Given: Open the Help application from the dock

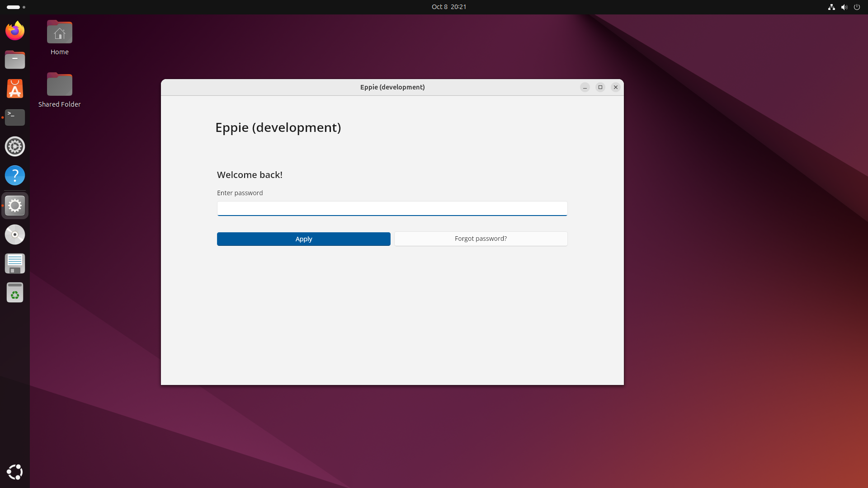Looking at the screenshot, I should click(x=15, y=175).
